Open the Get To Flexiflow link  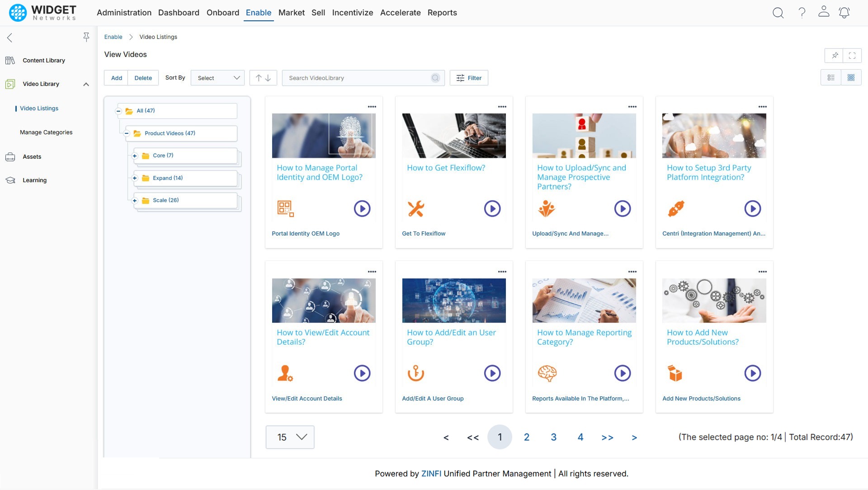tap(424, 234)
